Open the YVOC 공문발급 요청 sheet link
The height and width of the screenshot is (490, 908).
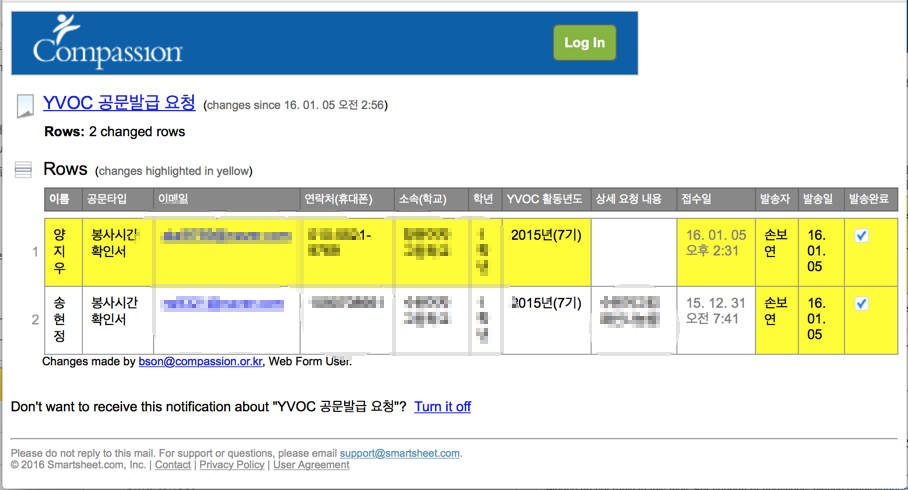click(x=119, y=103)
